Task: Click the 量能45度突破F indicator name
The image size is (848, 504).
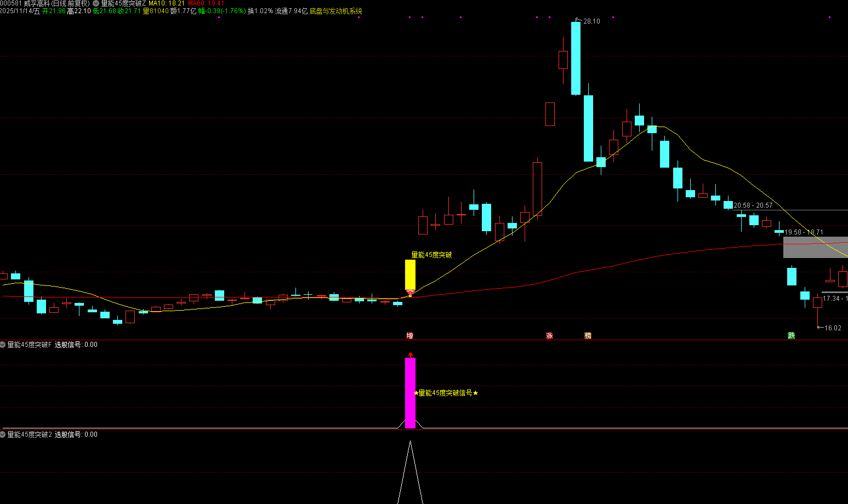Action: (29, 345)
